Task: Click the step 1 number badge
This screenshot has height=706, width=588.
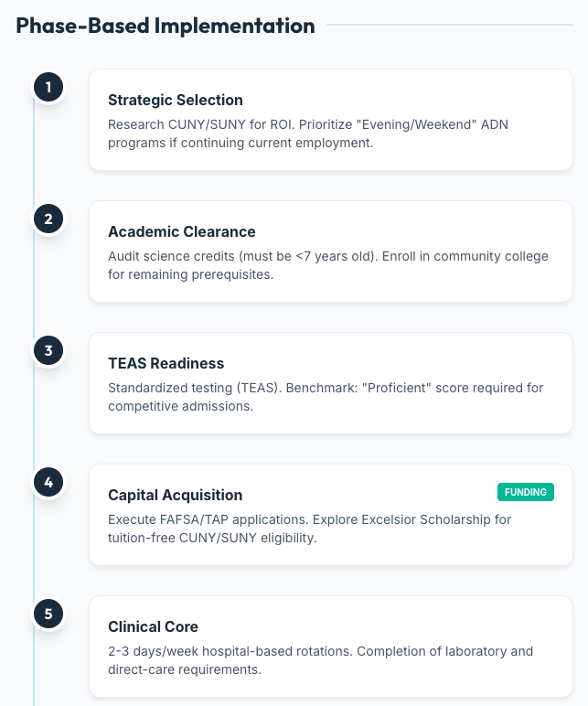Action: click(x=48, y=87)
